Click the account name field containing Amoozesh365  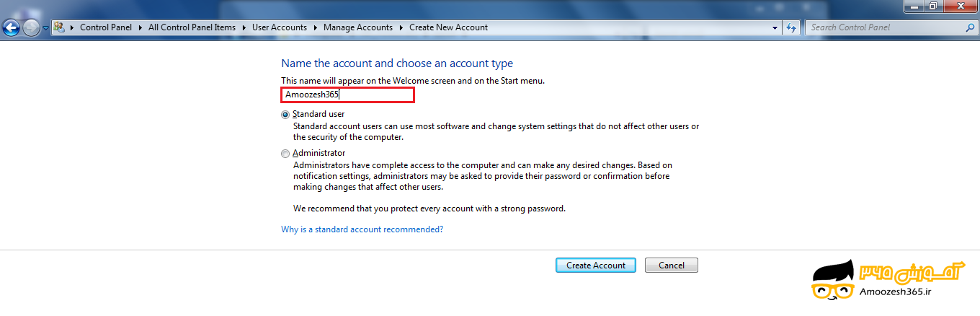coord(347,95)
